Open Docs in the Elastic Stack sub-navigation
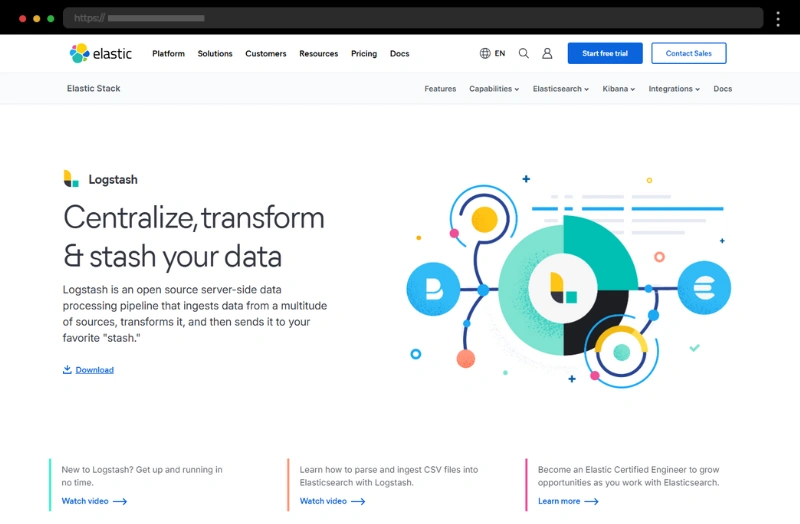 click(x=722, y=89)
